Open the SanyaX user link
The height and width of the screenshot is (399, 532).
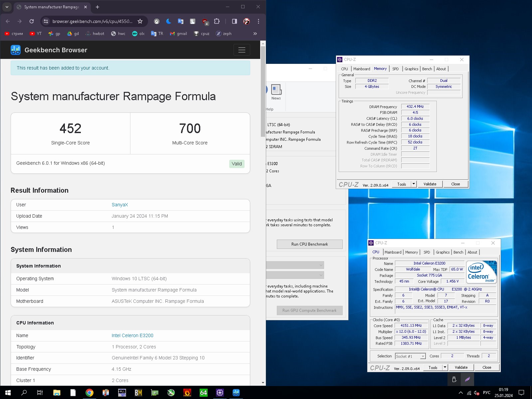coord(120,205)
